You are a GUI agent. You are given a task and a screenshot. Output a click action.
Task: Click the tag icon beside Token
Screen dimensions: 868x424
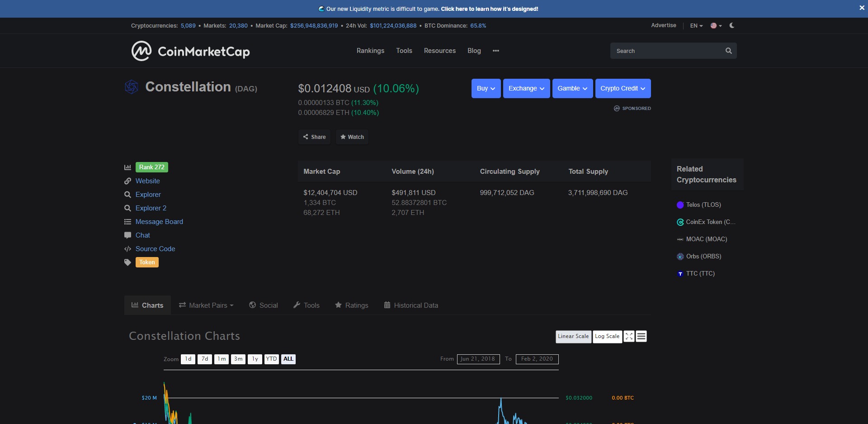click(x=127, y=262)
